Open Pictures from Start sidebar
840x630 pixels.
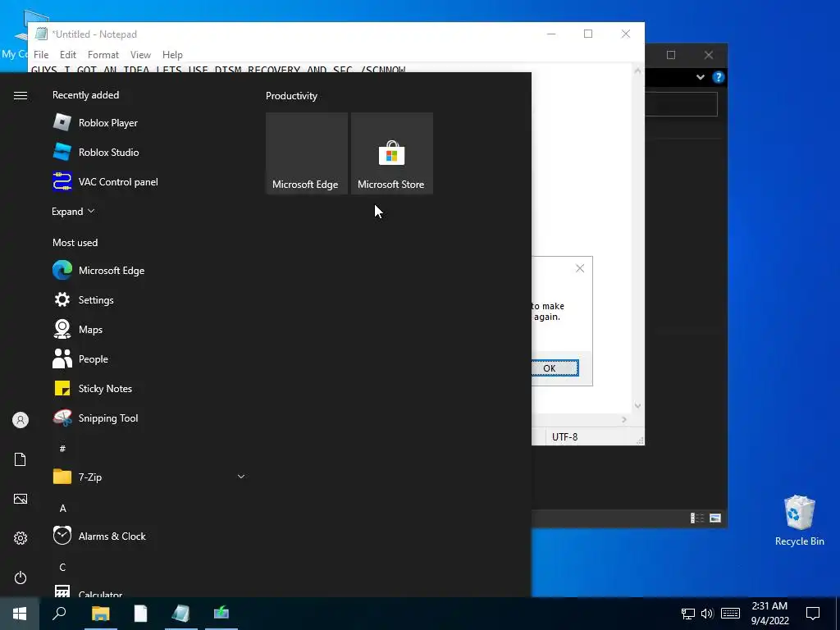(21, 499)
